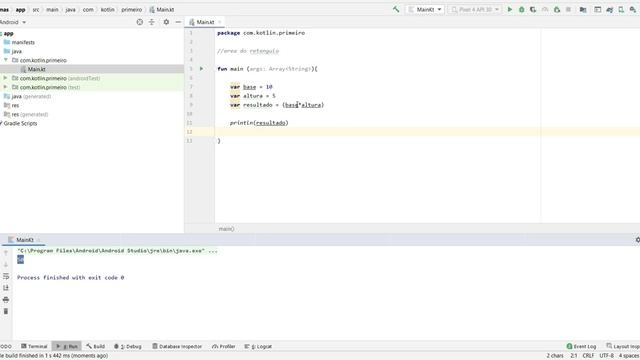The image size is (640, 360).
Task: Toggle soft-wrap in Run console
Action: [6, 276]
